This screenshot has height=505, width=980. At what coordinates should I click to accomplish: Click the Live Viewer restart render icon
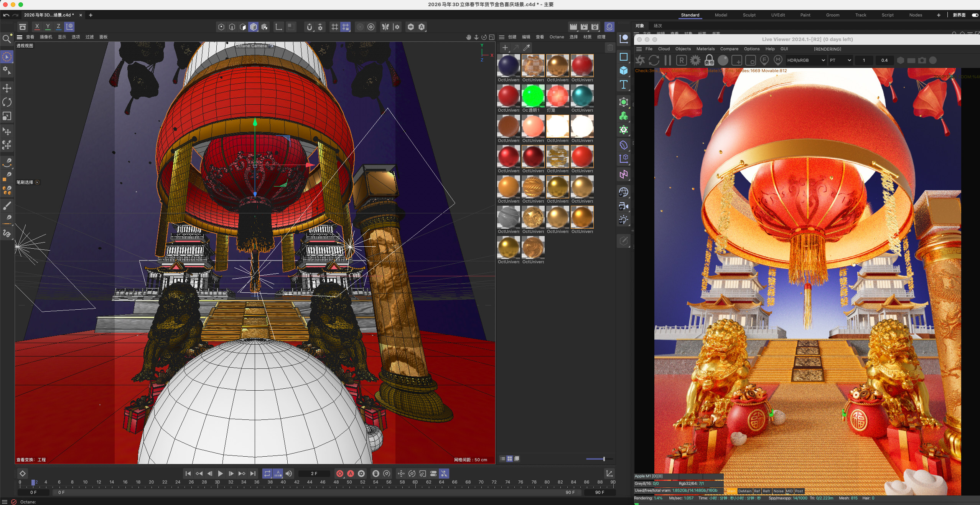click(x=654, y=60)
